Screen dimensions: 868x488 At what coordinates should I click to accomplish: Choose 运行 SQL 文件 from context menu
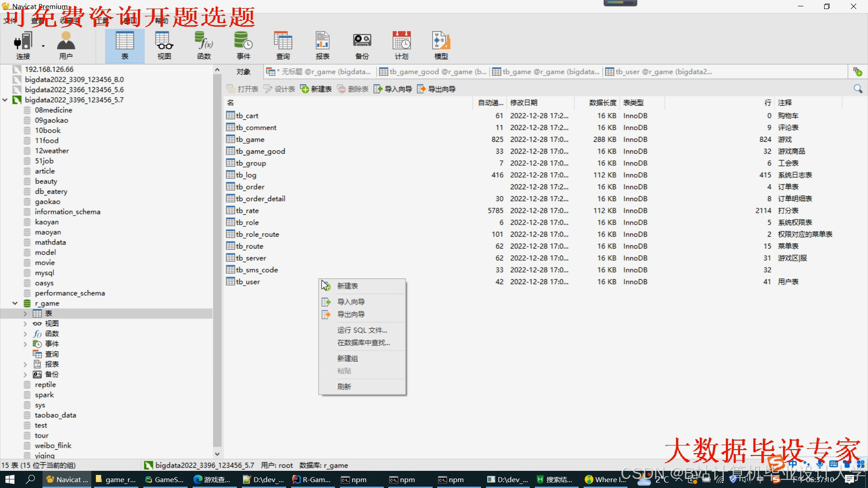pos(362,330)
